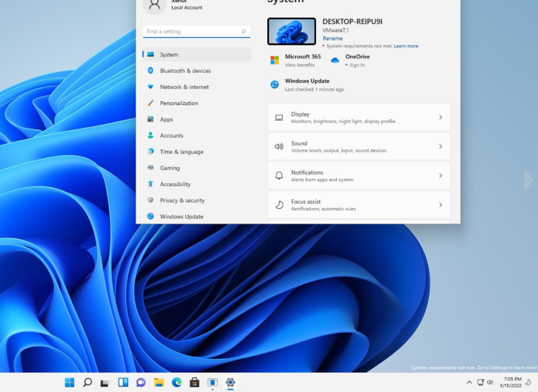The height and width of the screenshot is (392, 538).
Task: Open Notifications settings
Action: pyautogui.click(x=359, y=175)
